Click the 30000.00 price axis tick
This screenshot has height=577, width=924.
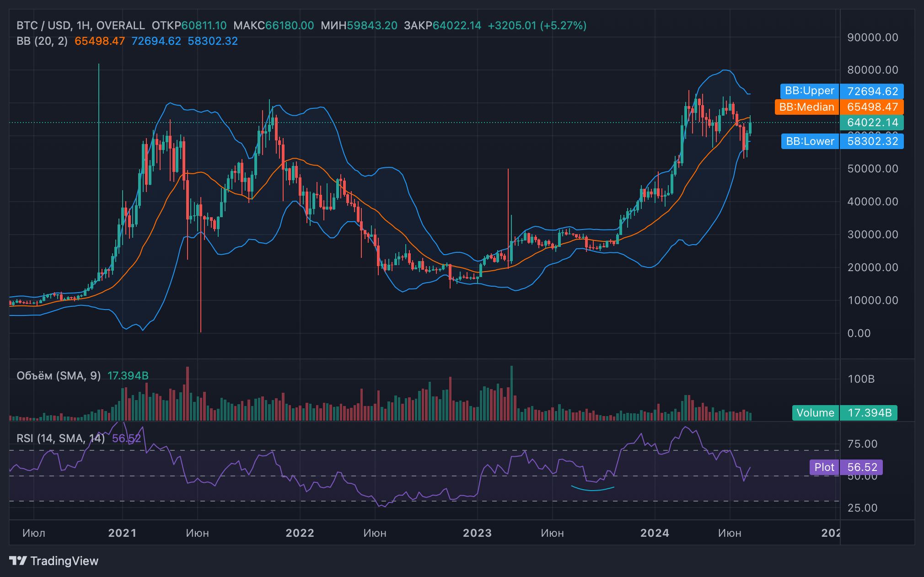click(x=873, y=235)
